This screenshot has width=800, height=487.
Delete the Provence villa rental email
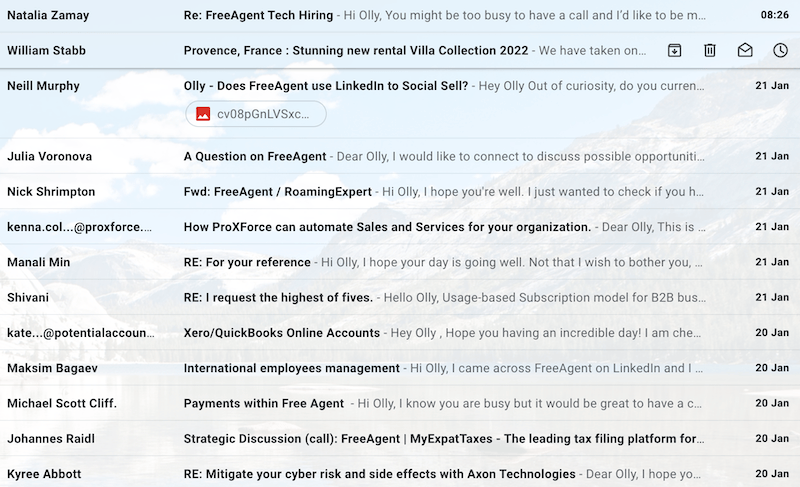(710, 50)
